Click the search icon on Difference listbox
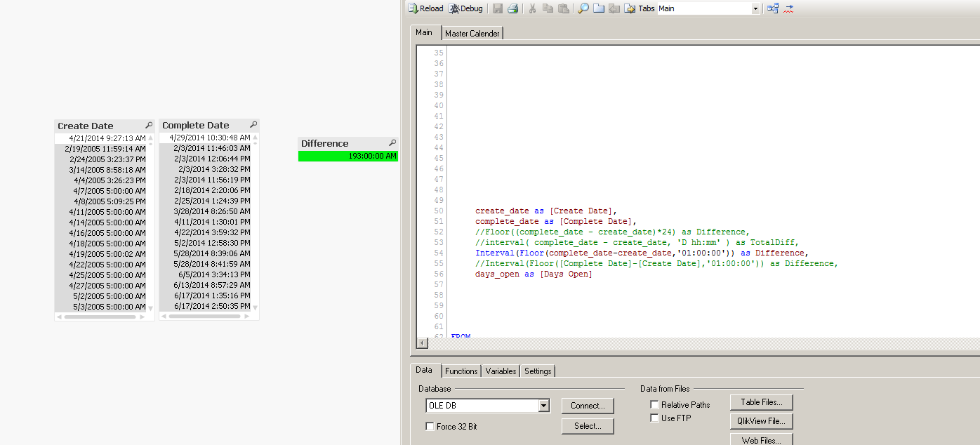The width and height of the screenshot is (980, 445). 392,143
